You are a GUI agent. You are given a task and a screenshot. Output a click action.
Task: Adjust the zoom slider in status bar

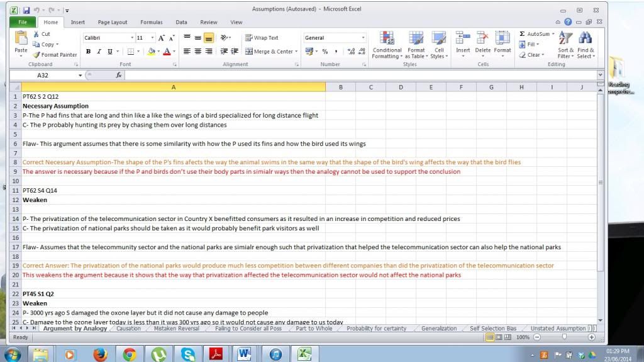tap(564, 337)
